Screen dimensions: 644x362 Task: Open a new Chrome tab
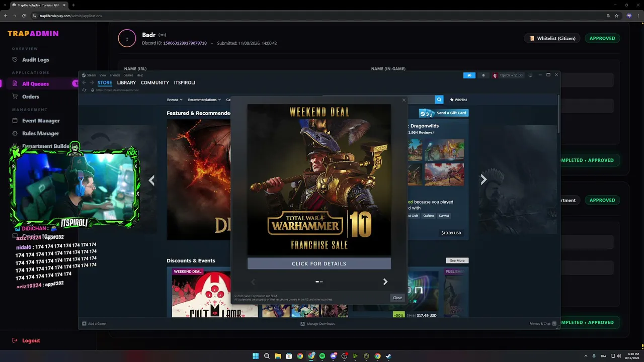[x=73, y=5]
